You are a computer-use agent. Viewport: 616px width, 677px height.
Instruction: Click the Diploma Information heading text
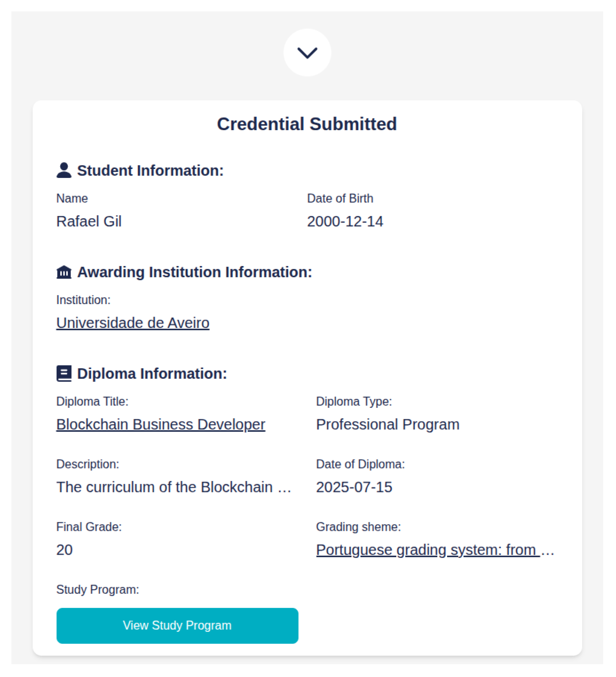point(152,374)
